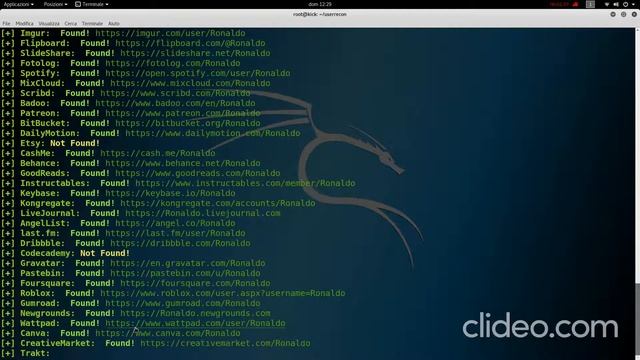Open the gumroad.com/Ronaldo link
The height and width of the screenshot is (360, 640).
click(x=183, y=303)
